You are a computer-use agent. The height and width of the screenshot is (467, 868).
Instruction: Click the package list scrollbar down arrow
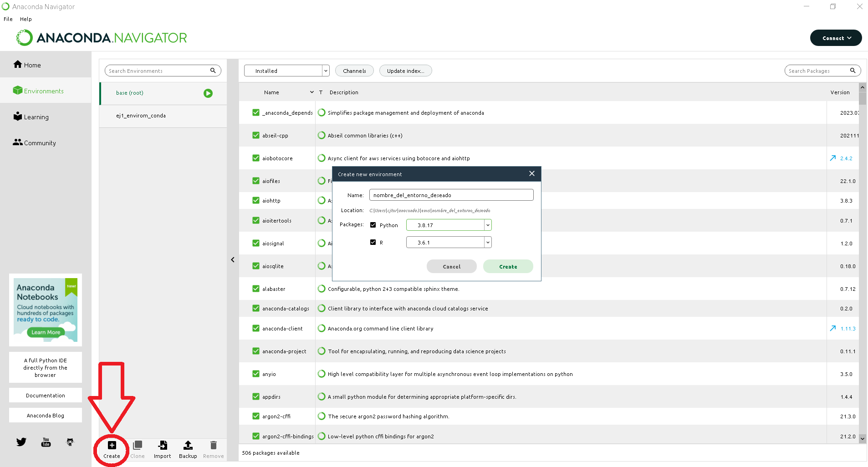(863, 439)
